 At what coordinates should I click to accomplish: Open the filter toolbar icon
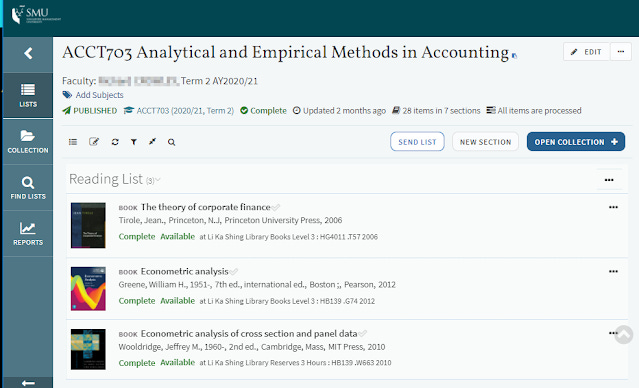[x=134, y=142]
